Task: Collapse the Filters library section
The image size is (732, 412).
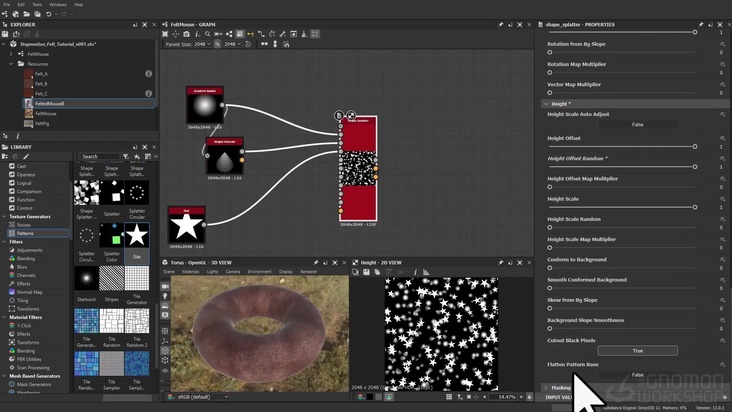Action: pyautogui.click(x=4, y=242)
